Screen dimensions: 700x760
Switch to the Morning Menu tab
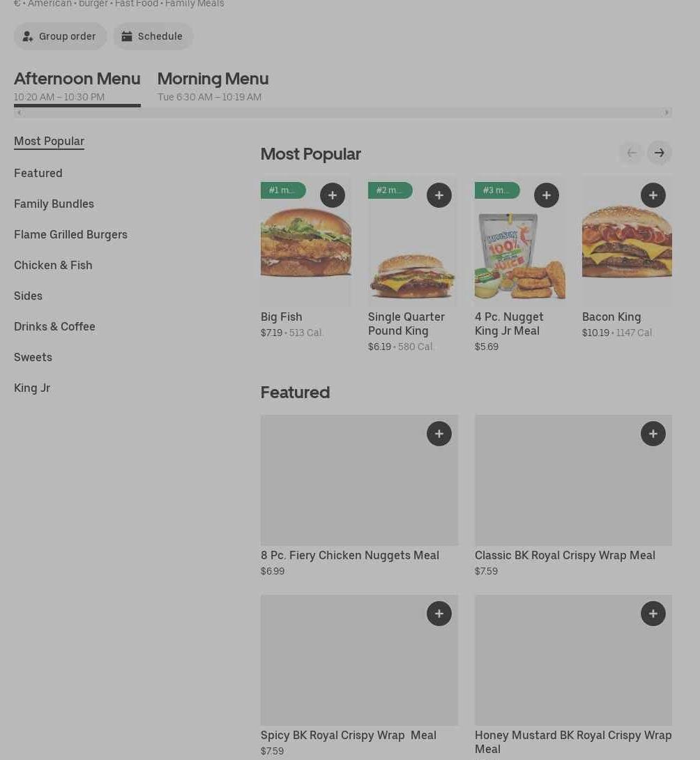pos(213,86)
